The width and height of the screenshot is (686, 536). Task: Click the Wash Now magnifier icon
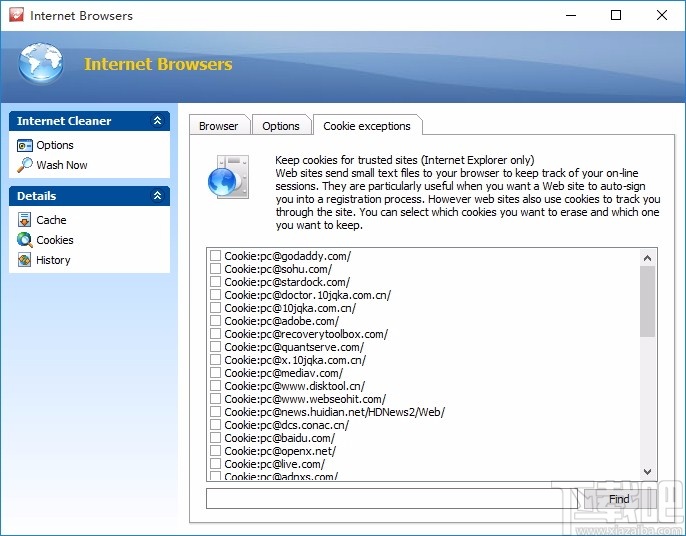(24, 165)
